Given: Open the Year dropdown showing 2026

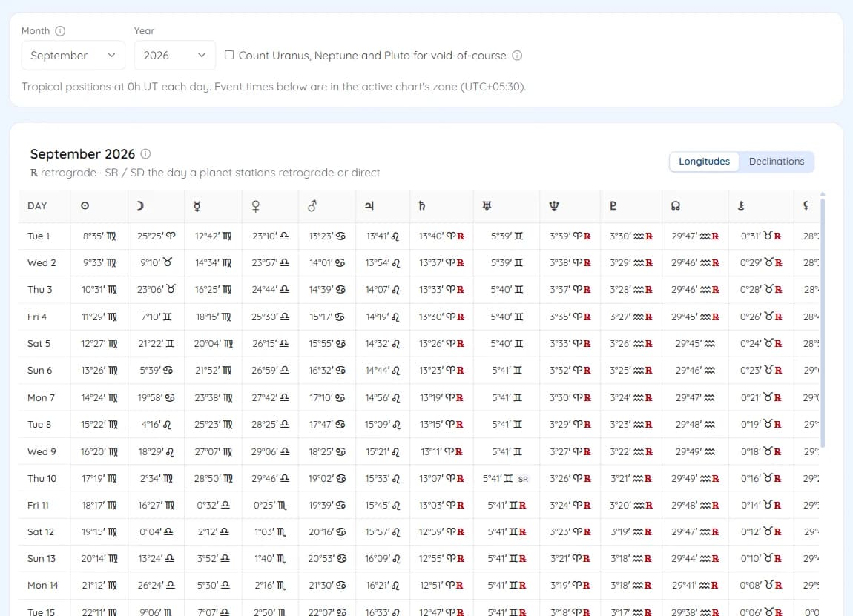Looking at the screenshot, I should click(174, 56).
